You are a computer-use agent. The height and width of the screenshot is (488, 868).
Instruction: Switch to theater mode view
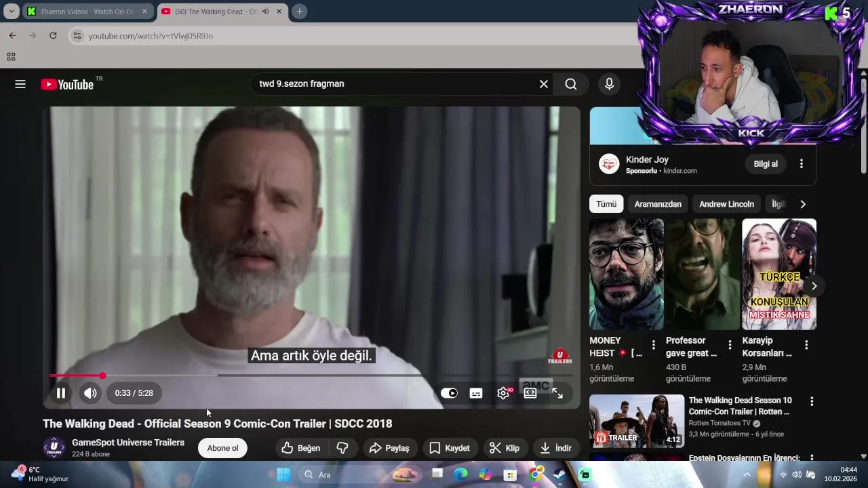[x=530, y=393]
